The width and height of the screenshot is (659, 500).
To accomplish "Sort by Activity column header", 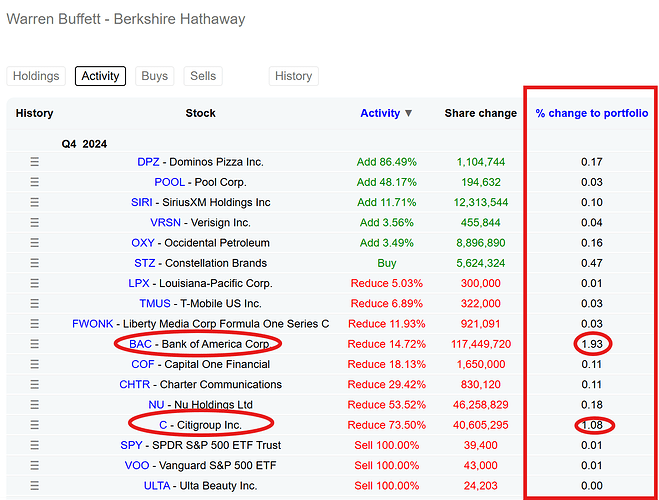I will click(380, 113).
